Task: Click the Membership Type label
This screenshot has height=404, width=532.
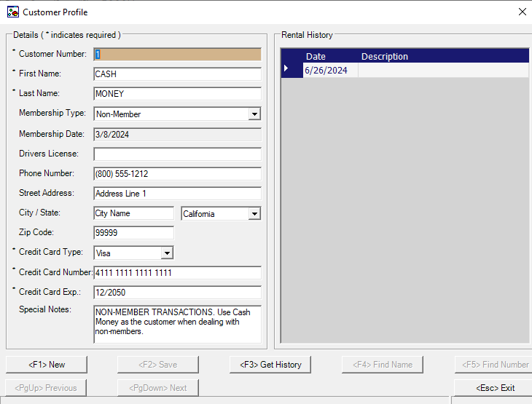Action: click(52, 113)
